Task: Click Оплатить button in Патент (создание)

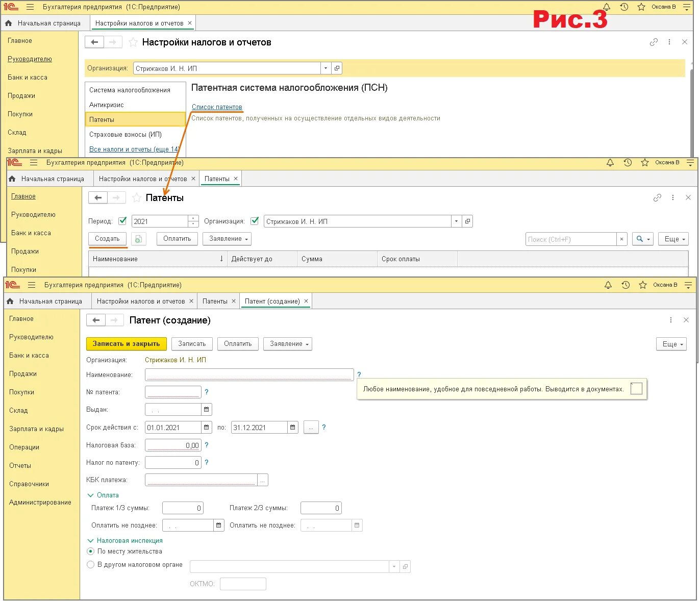Action: tap(238, 344)
